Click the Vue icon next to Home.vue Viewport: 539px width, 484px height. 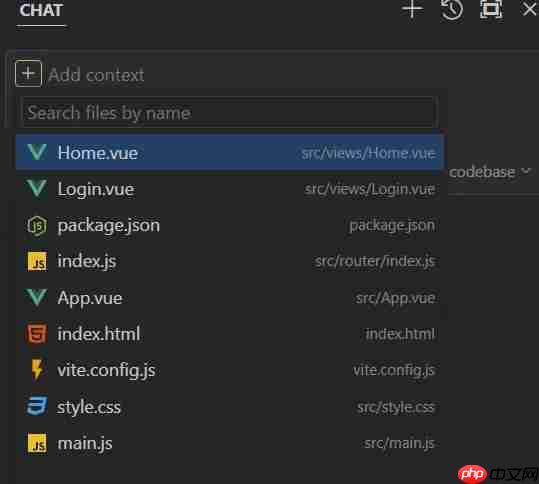pos(36,152)
